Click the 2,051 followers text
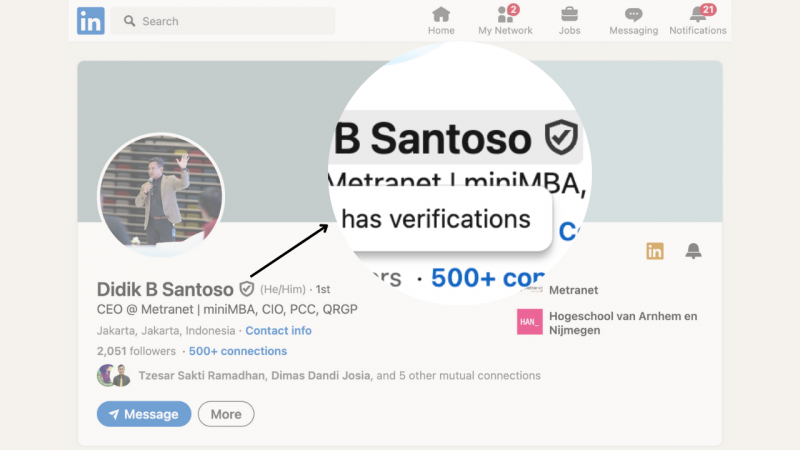The width and height of the screenshot is (800, 450). pyautogui.click(x=136, y=351)
